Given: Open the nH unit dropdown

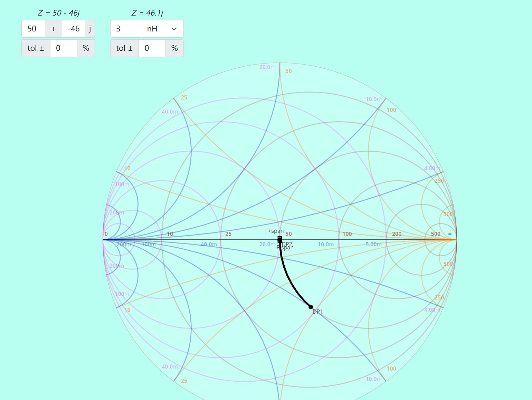Looking at the screenshot, I should [x=162, y=29].
